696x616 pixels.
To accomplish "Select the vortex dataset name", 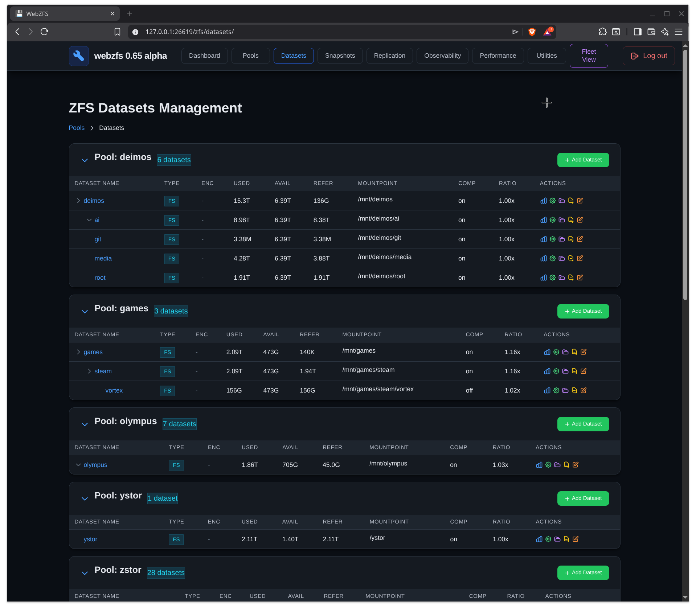I will 114,390.
